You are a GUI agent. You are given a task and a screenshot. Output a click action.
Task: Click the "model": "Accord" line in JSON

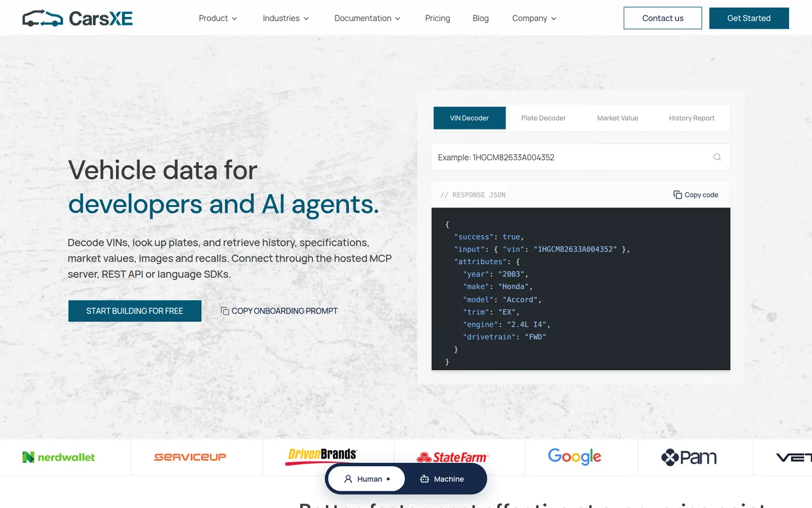point(502,300)
